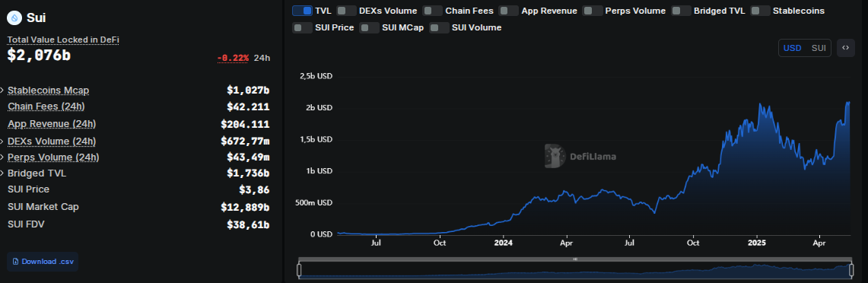The image size is (868, 283).
Task: Download the .csv data file
Action: tap(43, 262)
